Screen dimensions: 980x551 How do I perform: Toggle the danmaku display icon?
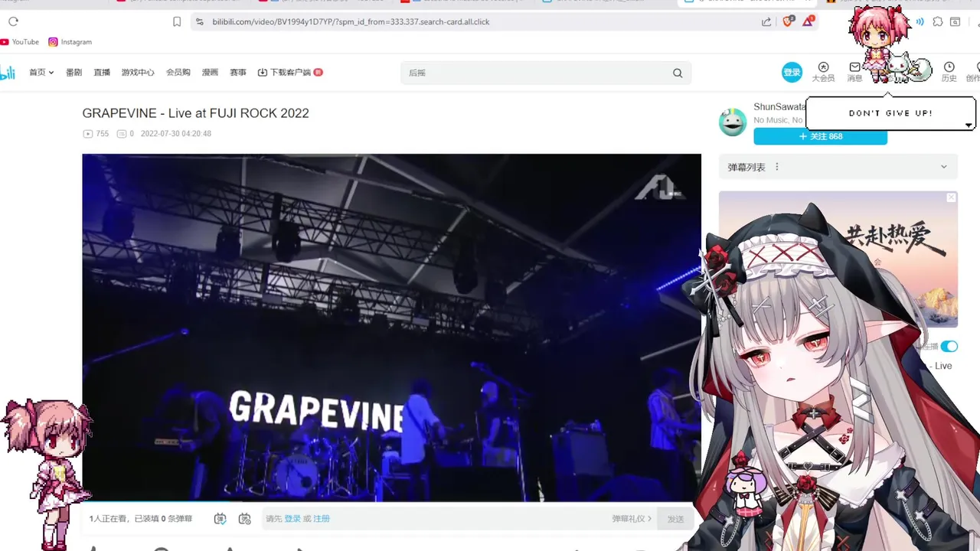220,519
